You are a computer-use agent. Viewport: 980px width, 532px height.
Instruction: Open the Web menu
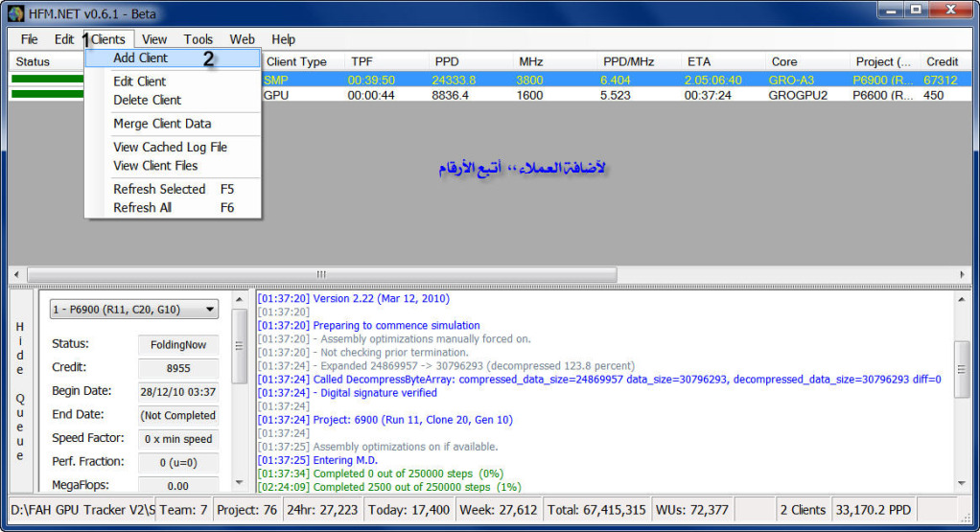click(242, 39)
